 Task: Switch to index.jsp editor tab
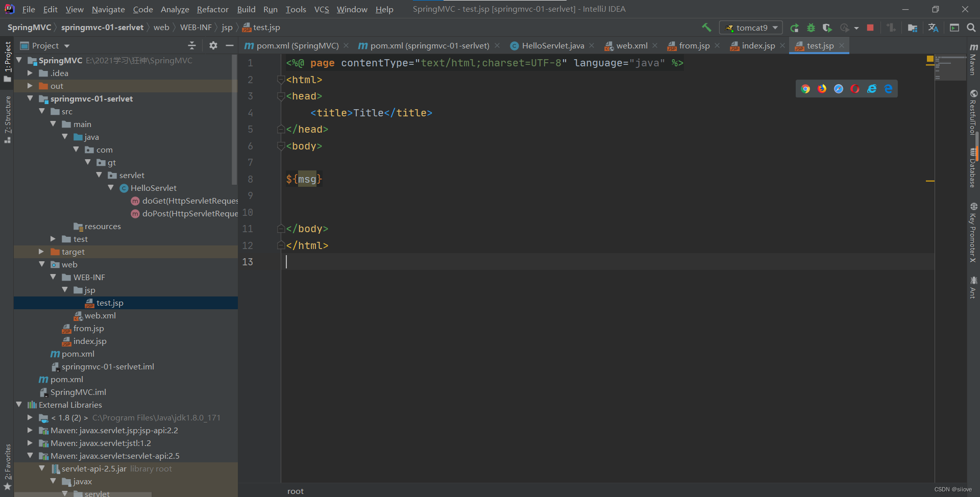(x=758, y=46)
